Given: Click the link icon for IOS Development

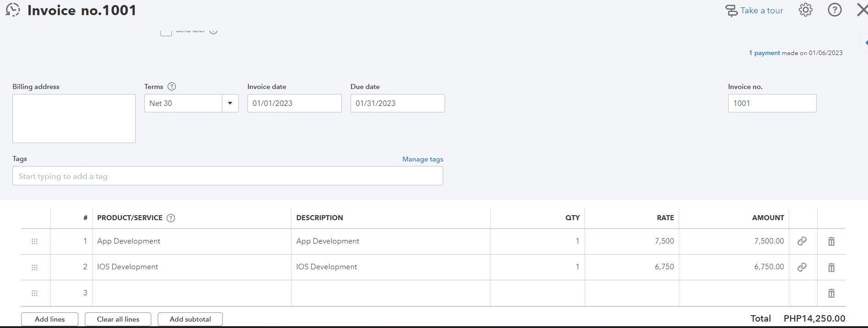Looking at the screenshot, I should click(802, 267).
